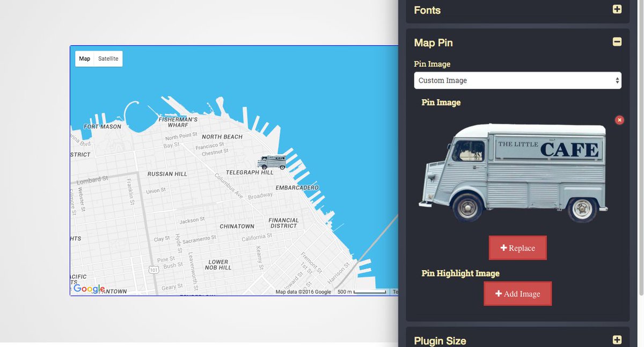Screen dimensions: 644x347
Task: Click the Add Image button
Action: [x=518, y=294]
